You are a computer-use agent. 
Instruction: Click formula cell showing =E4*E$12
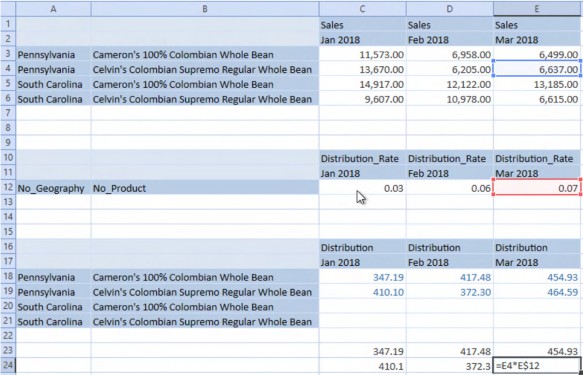(537, 366)
